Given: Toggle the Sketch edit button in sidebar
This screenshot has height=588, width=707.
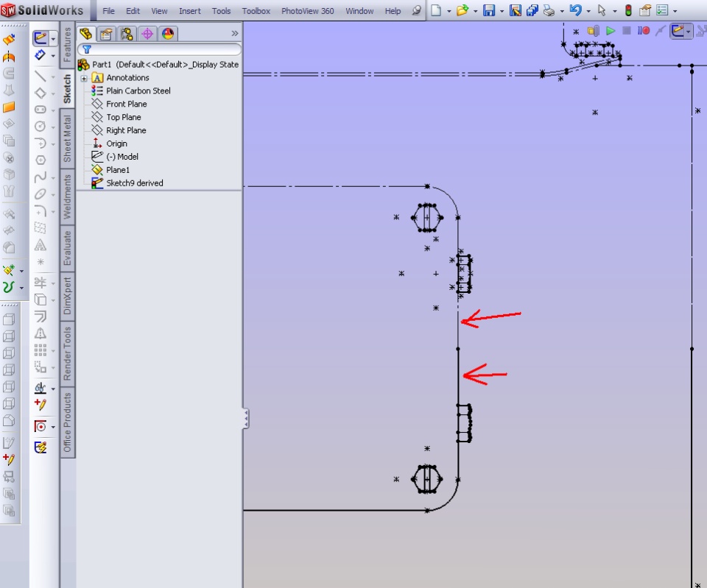Looking at the screenshot, I should click(41, 38).
